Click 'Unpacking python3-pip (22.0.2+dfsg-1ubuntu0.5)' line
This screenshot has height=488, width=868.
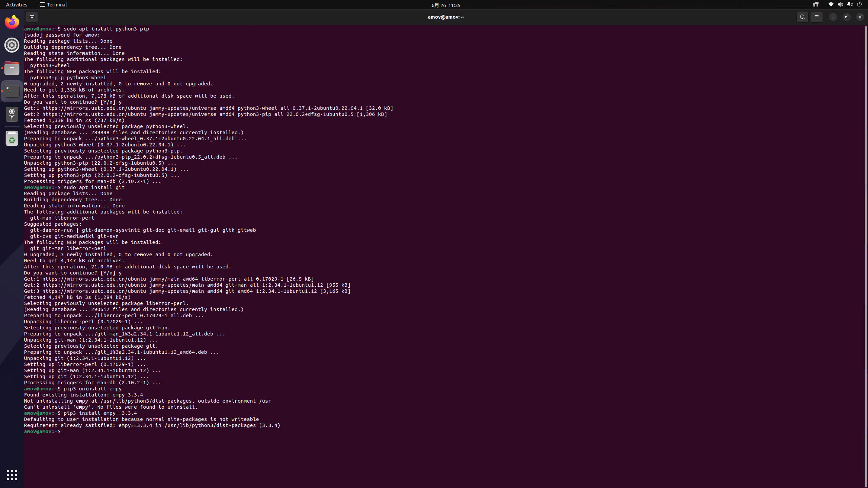(100, 163)
